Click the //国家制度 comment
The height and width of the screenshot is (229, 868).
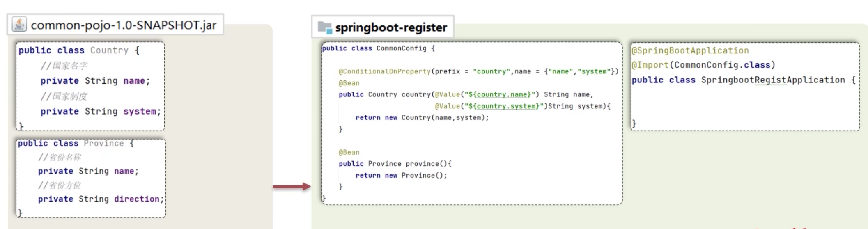tap(64, 96)
